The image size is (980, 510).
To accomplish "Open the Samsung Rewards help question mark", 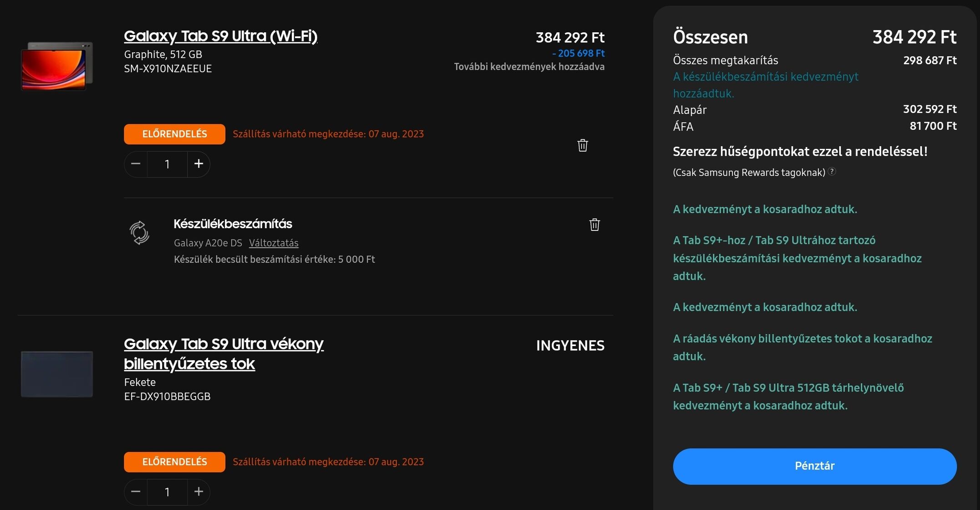I will (832, 172).
